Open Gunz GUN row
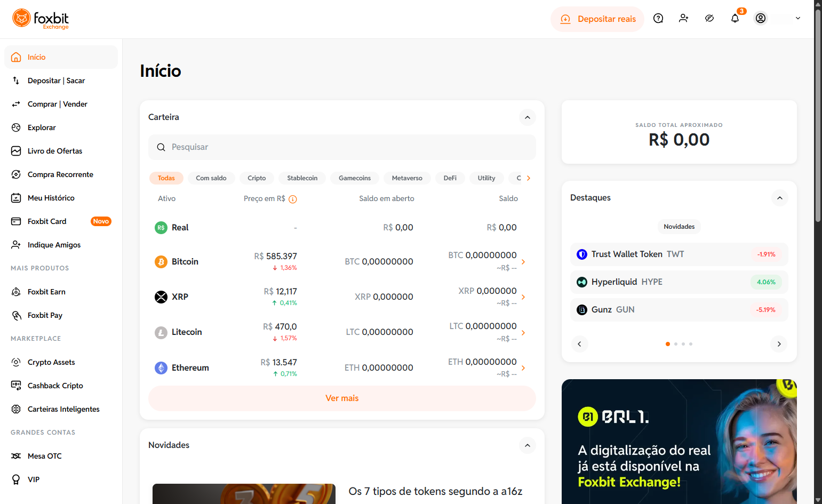Viewport: 822px width, 504px height. point(679,310)
